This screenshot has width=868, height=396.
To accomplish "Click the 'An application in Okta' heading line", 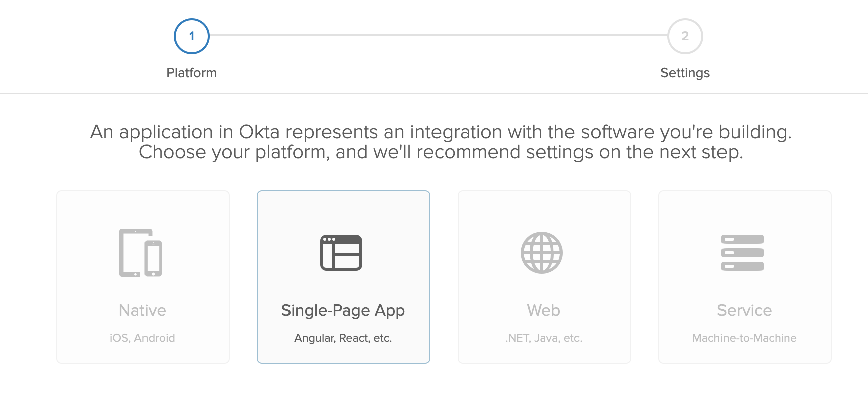I will pos(441,132).
